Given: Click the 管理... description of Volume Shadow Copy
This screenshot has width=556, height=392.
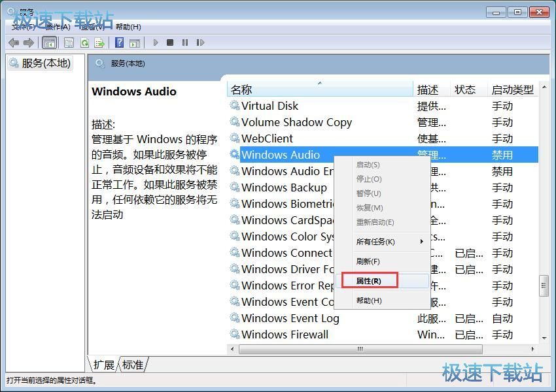Looking at the screenshot, I should coord(432,122).
